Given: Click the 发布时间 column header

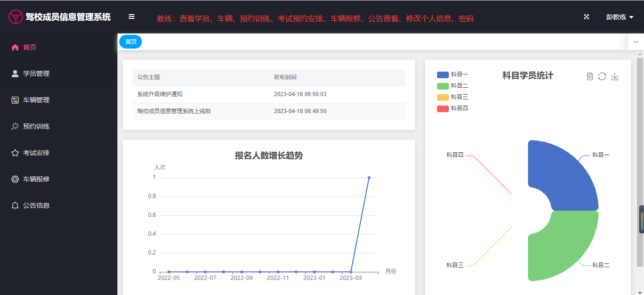Looking at the screenshot, I should click(285, 77).
